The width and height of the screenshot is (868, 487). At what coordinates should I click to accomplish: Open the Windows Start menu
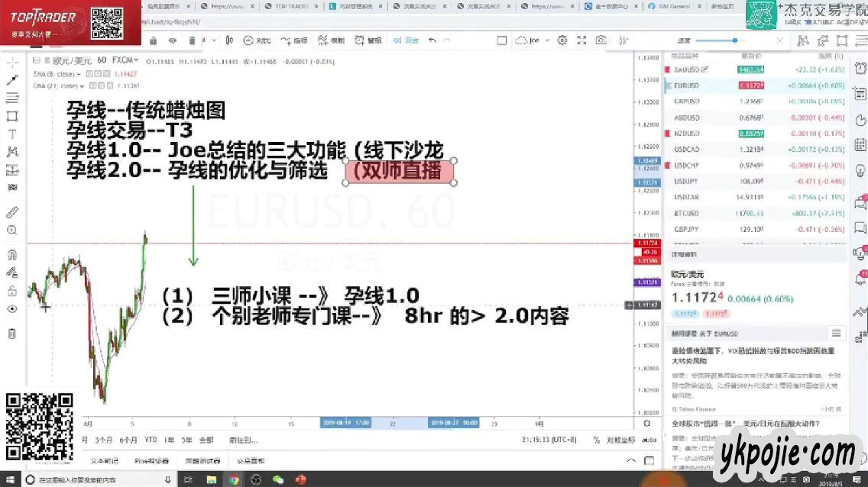click(9, 479)
